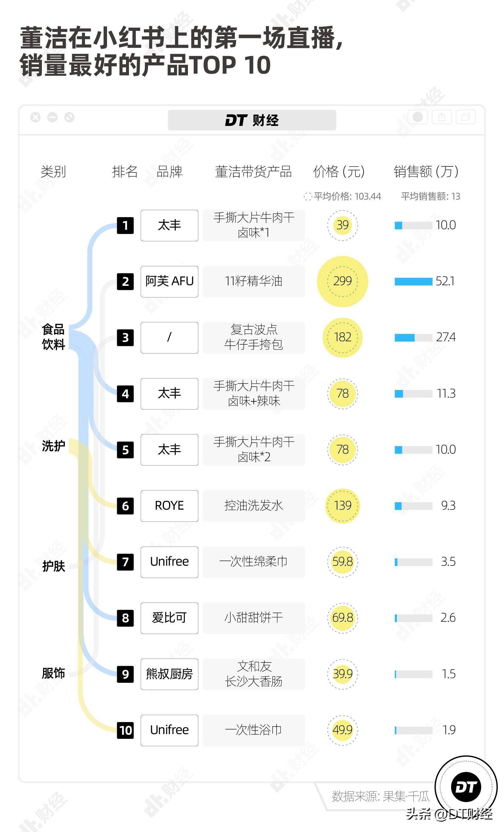504x832 pixels.
Task: Click the 52.1 sales bar for rank 2
Action: click(x=413, y=281)
